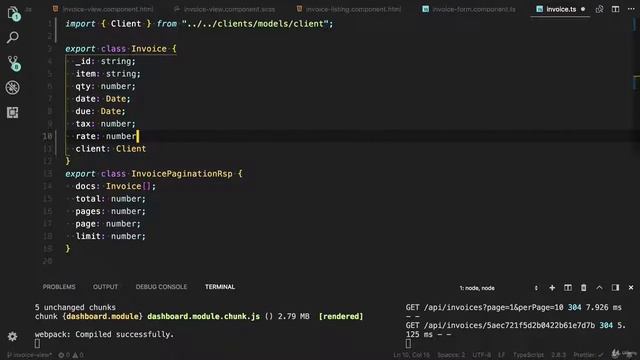Close the terminal panel

(631, 288)
